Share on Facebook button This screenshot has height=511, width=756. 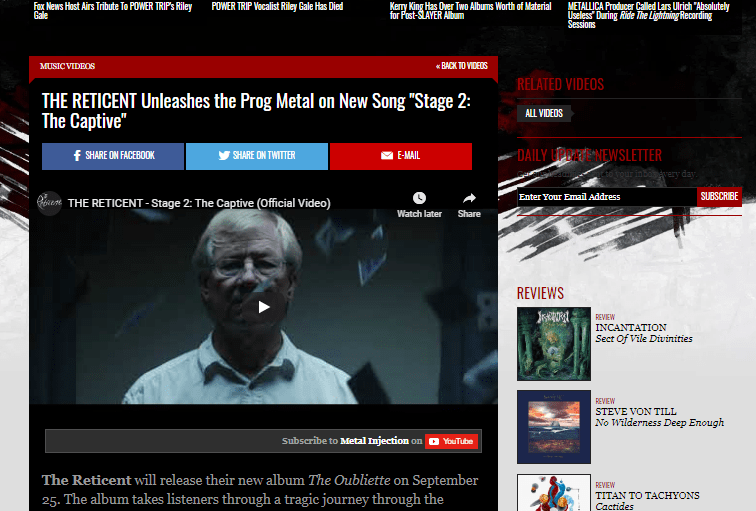click(113, 156)
